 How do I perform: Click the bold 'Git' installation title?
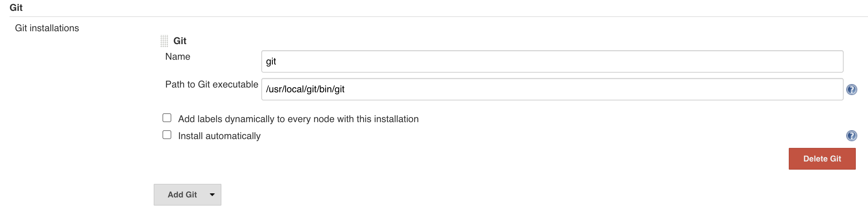pos(180,41)
